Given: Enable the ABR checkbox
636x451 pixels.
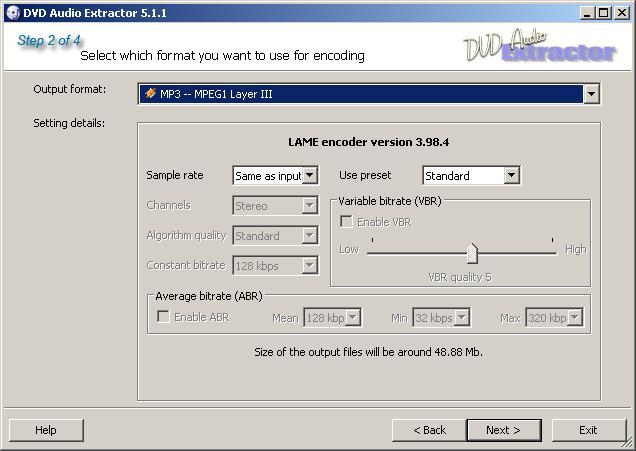Looking at the screenshot, I should pos(163,316).
